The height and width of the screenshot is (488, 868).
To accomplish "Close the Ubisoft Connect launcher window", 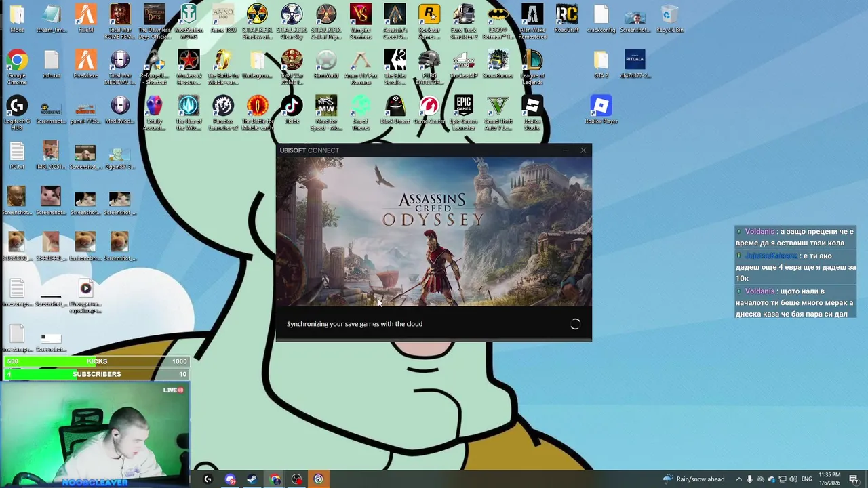I will click(x=583, y=150).
